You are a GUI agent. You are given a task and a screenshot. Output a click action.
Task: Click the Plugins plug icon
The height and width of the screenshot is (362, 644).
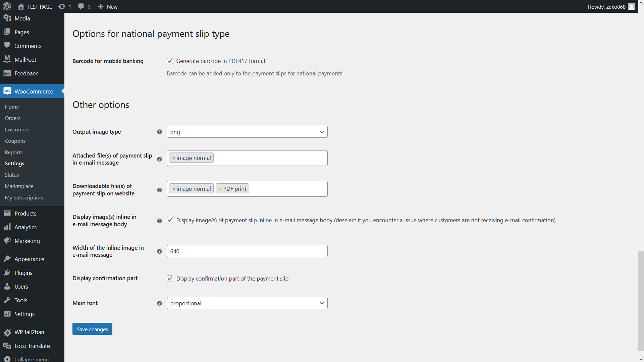(x=7, y=273)
